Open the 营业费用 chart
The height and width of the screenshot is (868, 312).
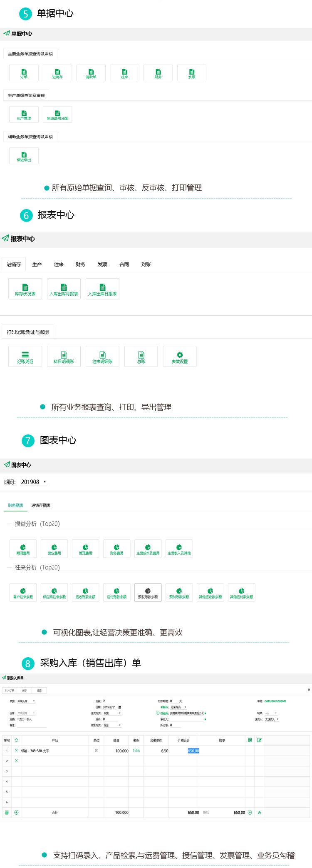(x=54, y=549)
